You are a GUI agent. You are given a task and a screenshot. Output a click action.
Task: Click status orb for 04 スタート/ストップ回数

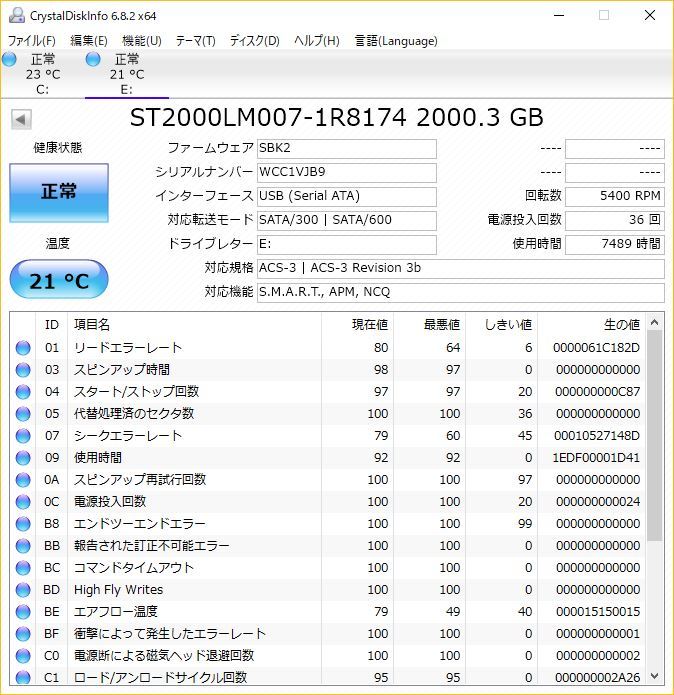click(x=23, y=392)
